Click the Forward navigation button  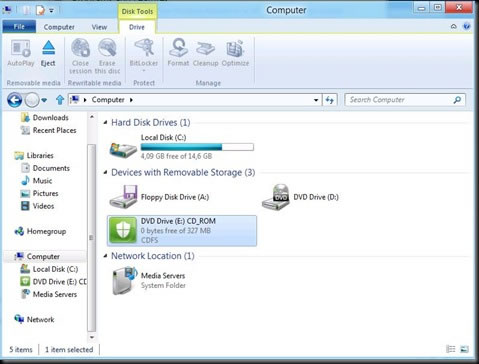pos(32,100)
